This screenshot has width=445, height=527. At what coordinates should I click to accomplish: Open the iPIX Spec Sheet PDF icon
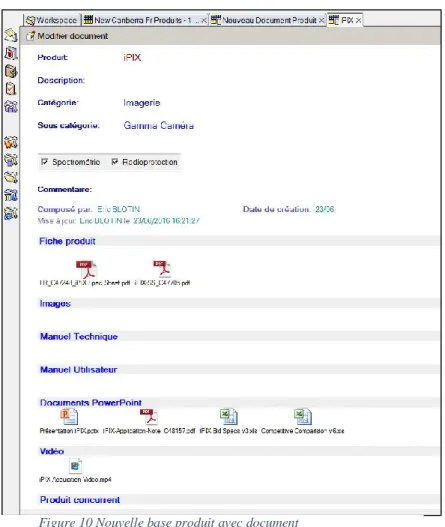coord(86,269)
